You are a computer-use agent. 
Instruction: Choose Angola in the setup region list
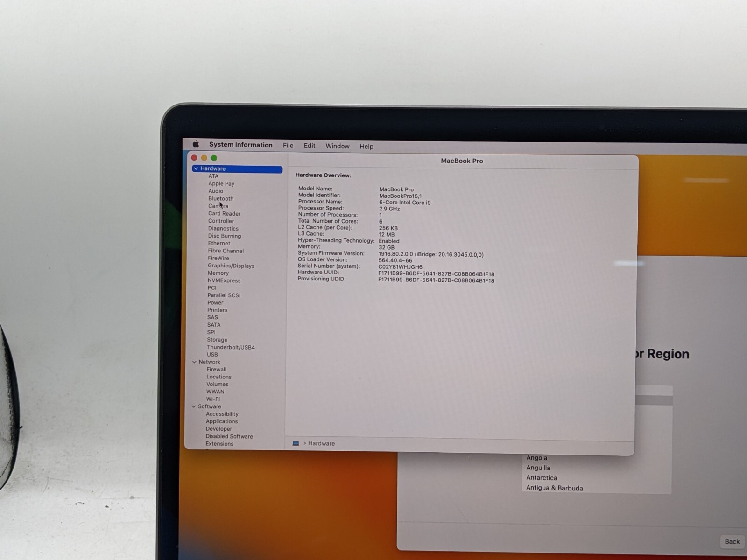(536, 458)
